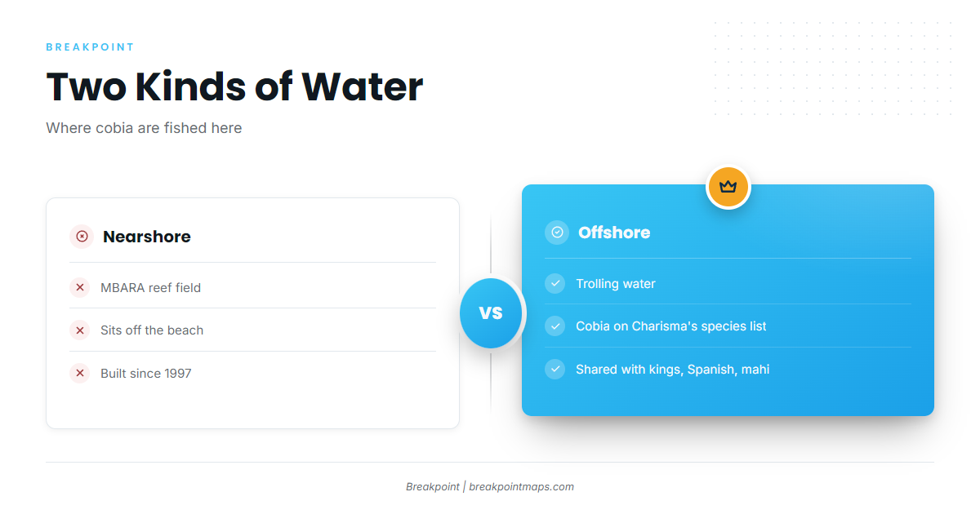Click the checkmark icon beside Trolling water

pyautogui.click(x=555, y=283)
